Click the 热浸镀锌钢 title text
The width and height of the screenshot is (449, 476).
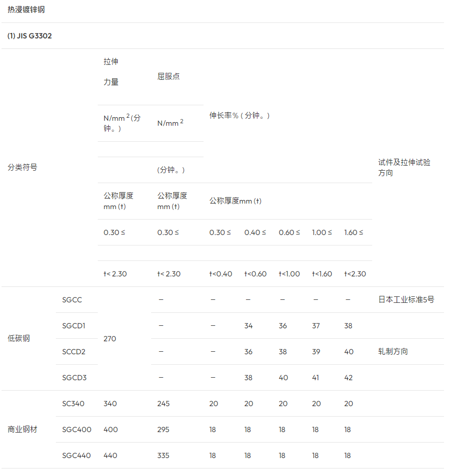point(26,10)
